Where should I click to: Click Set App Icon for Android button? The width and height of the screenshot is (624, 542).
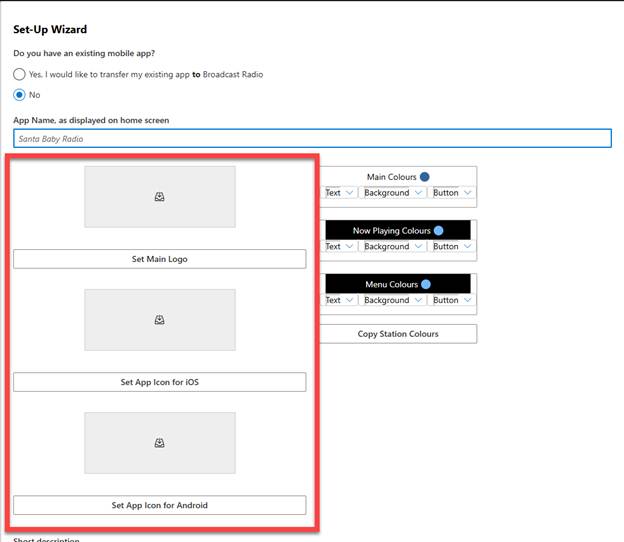160,505
